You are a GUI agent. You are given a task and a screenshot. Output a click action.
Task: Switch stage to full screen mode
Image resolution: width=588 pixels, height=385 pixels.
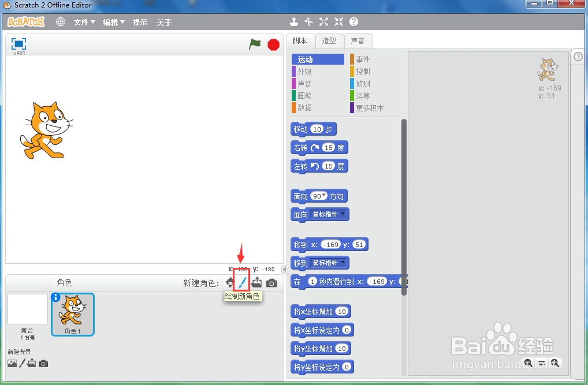pos(18,44)
